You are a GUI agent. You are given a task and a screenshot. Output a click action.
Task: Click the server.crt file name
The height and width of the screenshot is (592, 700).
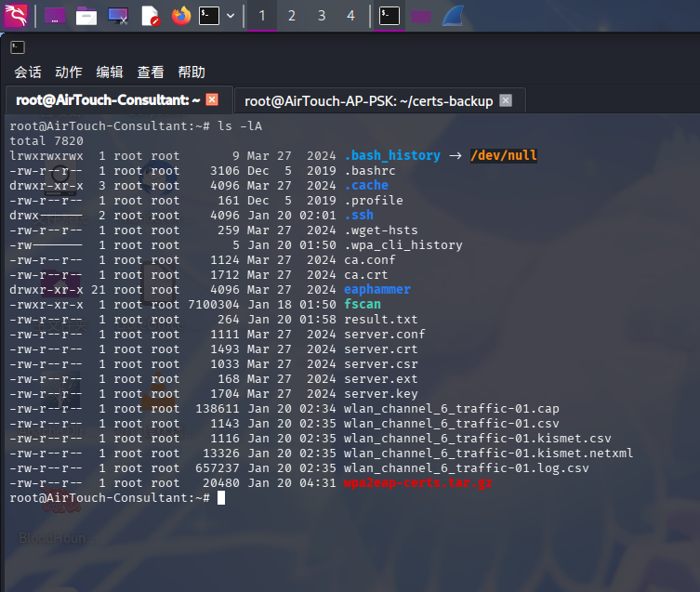pos(381,349)
